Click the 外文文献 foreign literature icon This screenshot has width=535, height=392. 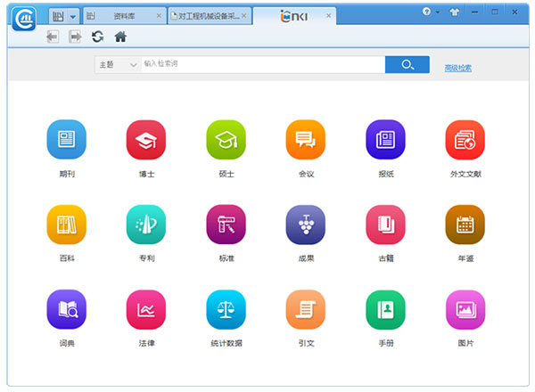[x=465, y=139]
